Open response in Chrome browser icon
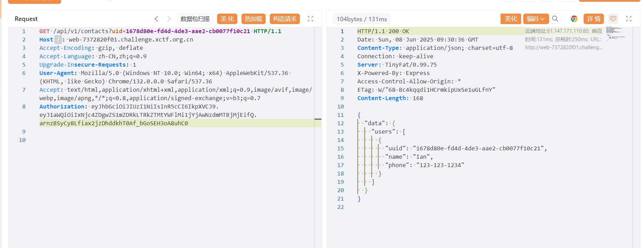The image size is (644, 248). point(574,19)
